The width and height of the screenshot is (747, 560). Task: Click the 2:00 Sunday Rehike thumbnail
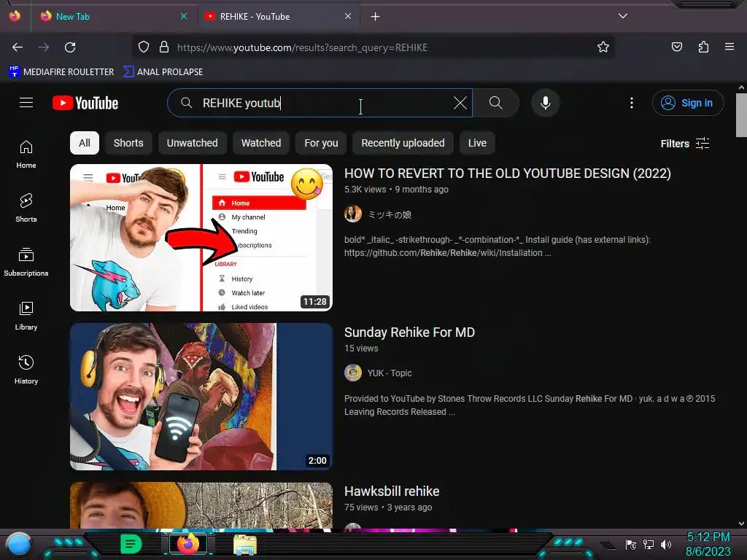coord(201,397)
